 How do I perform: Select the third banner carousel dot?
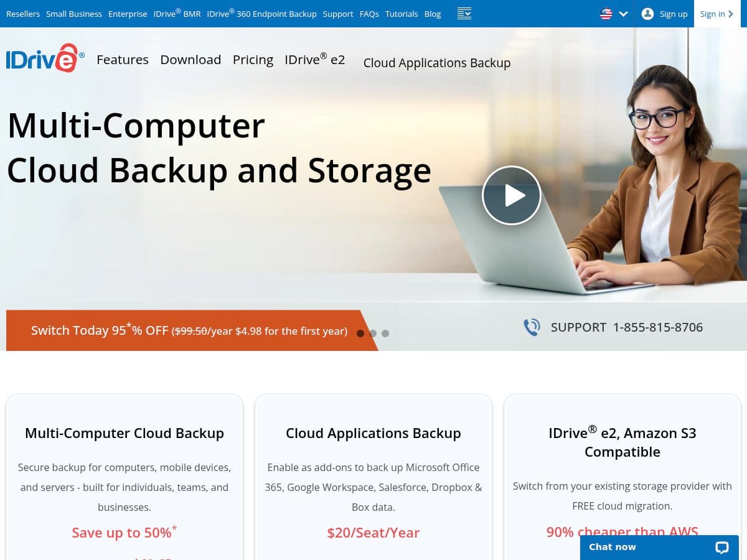tap(385, 334)
